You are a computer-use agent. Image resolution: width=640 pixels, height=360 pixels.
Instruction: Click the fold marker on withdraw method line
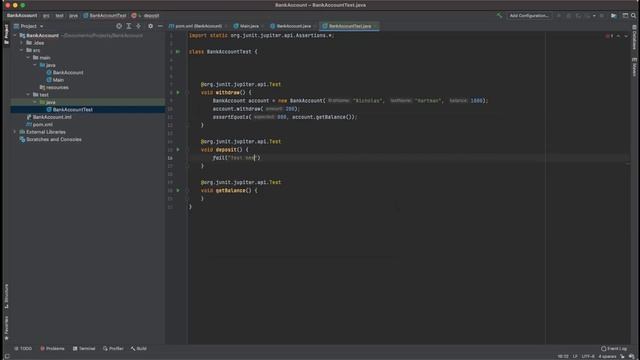[x=187, y=93]
